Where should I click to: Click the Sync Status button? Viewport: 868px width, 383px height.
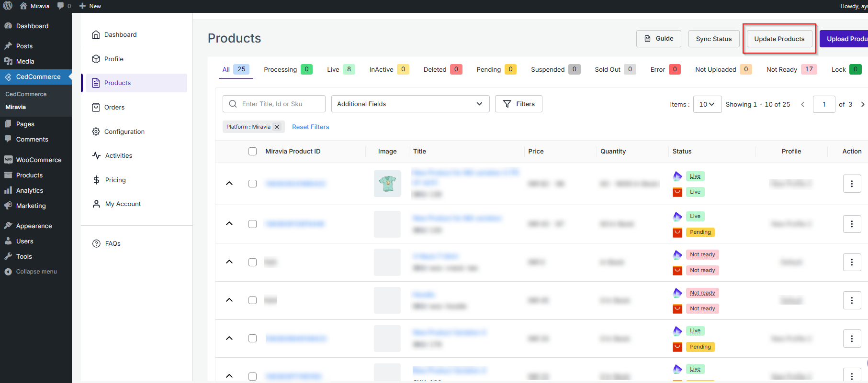[714, 39]
